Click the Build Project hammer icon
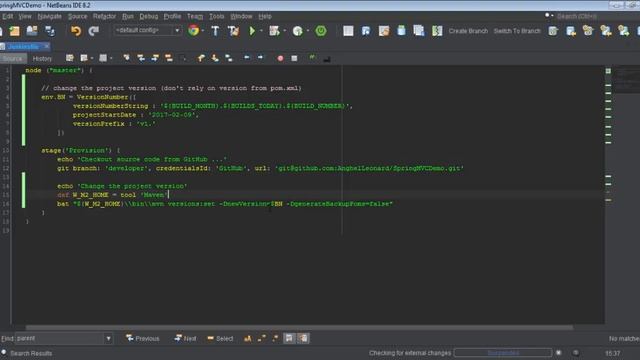This screenshot has width=640, height=360. [215, 31]
